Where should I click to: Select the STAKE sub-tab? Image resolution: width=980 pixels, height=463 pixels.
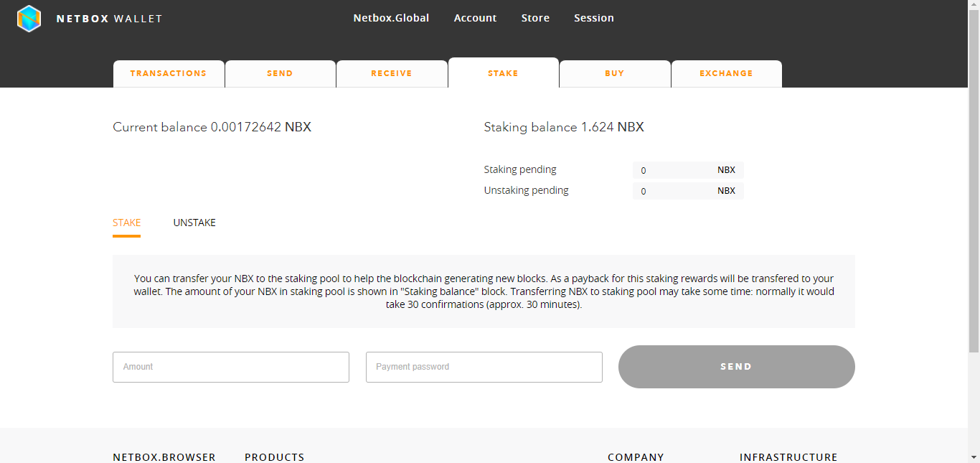[126, 223]
